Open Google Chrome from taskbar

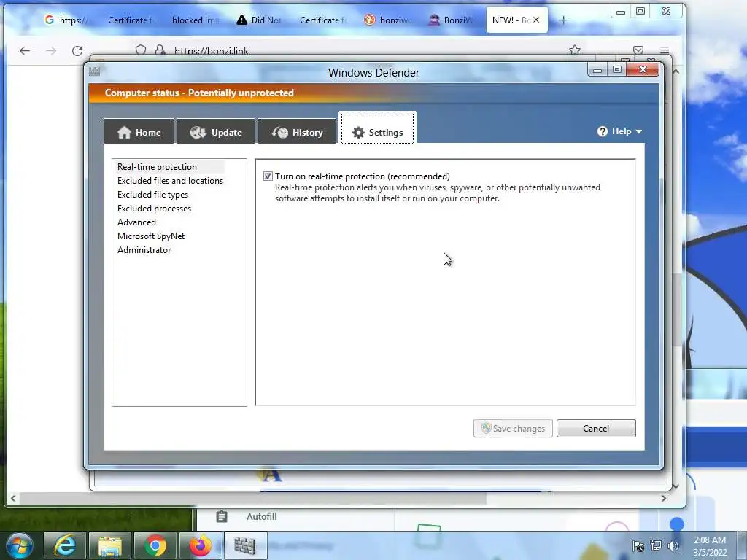pyautogui.click(x=155, y=545)
